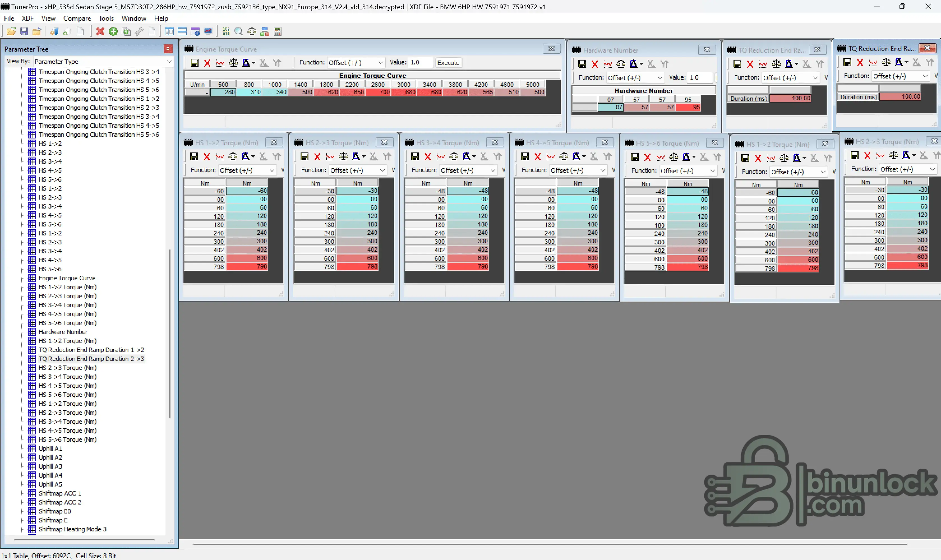Click the magnifying glass search toolbar icon

pos(239,31)
